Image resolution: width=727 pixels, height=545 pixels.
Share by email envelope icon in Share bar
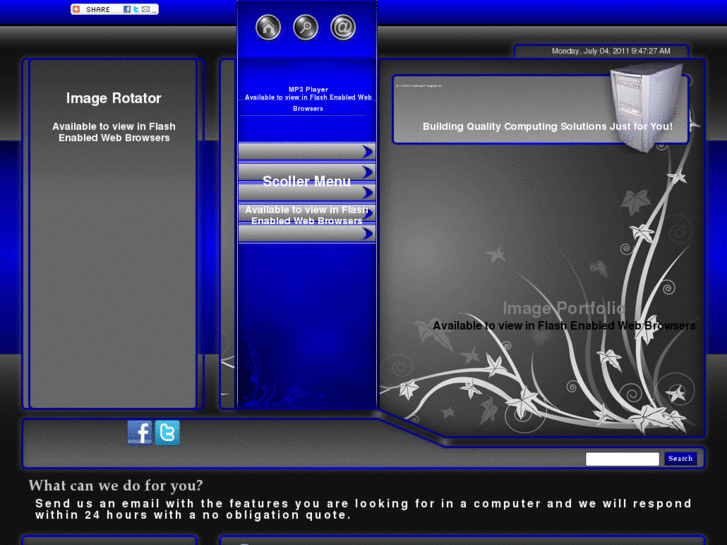click(146, 9)
